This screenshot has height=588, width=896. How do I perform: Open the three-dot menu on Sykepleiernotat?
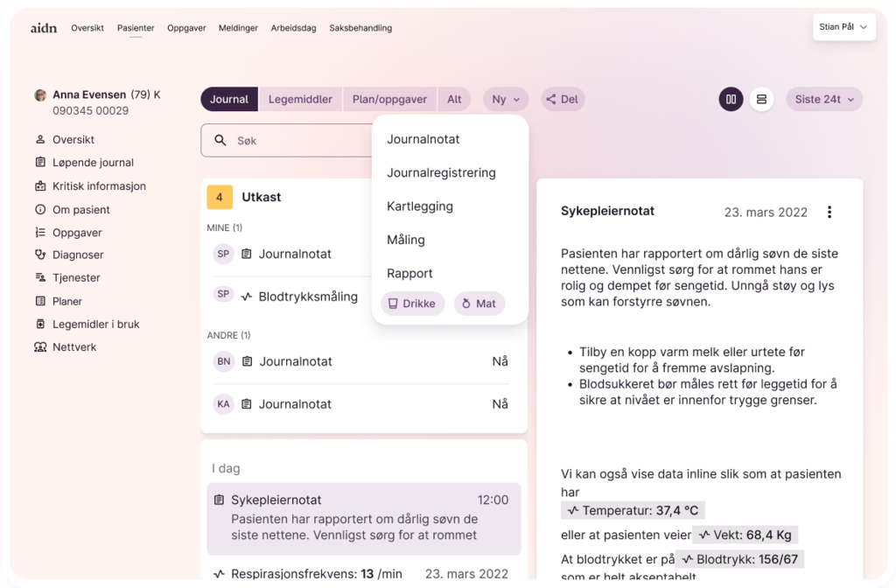[829, 212]
